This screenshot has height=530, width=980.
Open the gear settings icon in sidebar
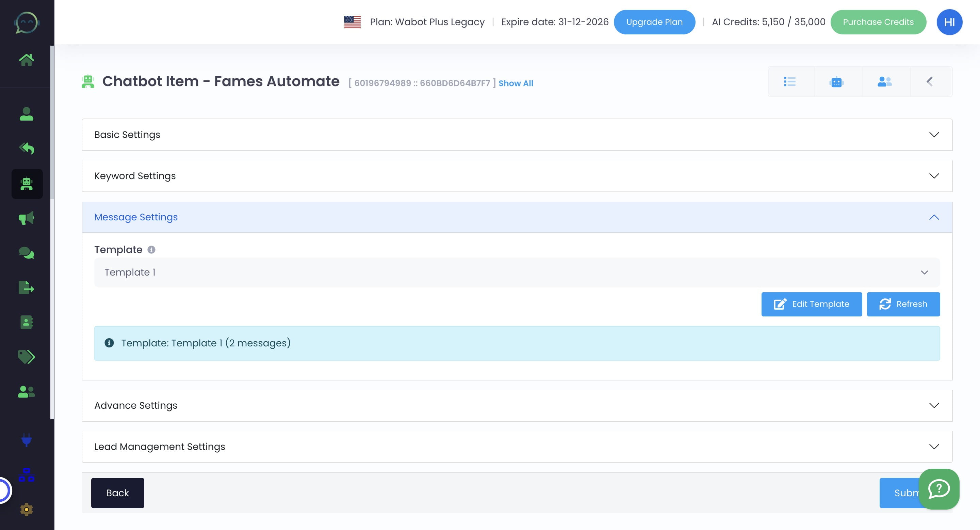[x=26, y=510]
